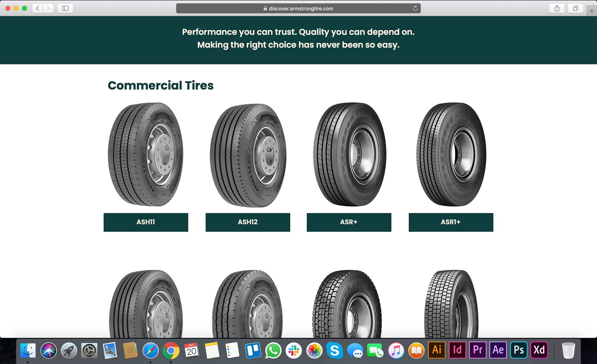Toggle the Safari sidebar button
The height and width of the screenshot is (364, 597).
pyautogui.click(x=65, y=8)
